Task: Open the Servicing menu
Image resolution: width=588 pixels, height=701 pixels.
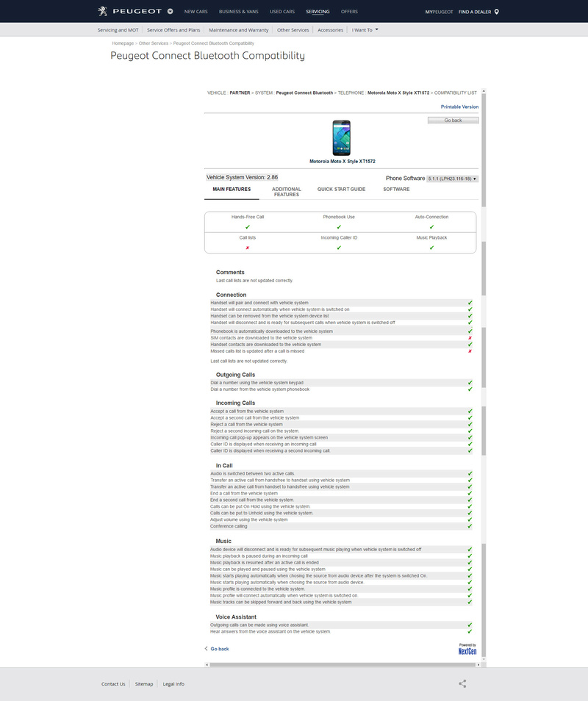Action: [318, 12]
